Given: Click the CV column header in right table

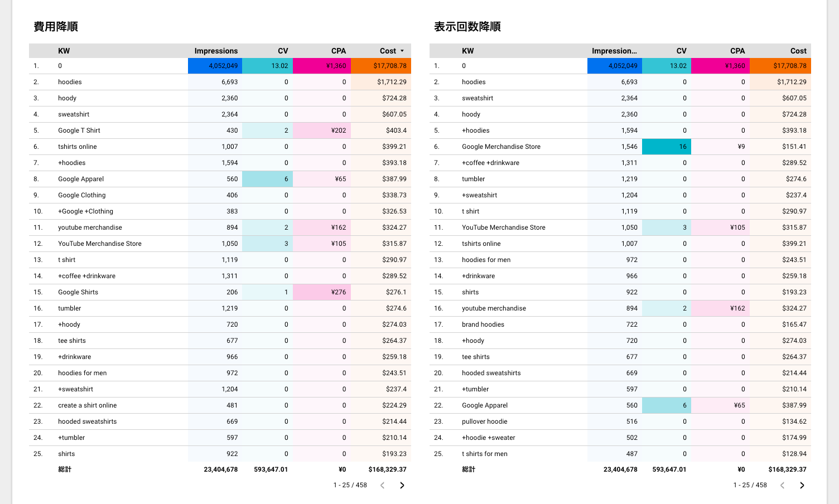Looking at the screenshot, I should (681, 51).
